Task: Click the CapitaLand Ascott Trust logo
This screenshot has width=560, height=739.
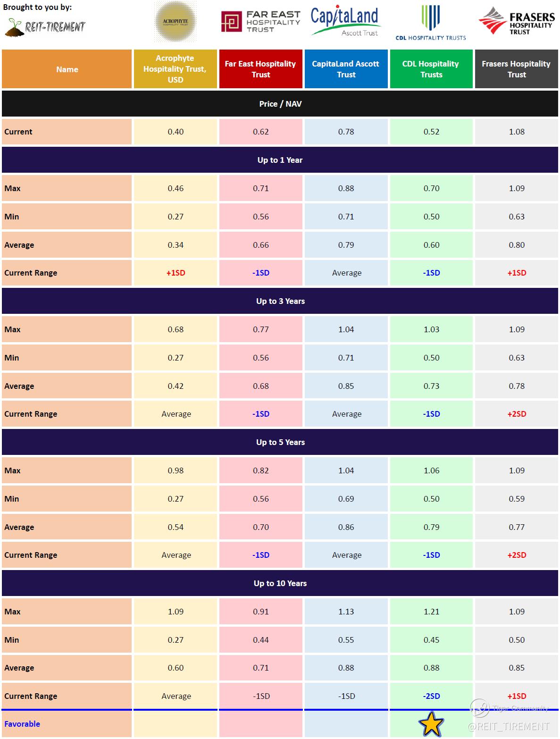Action: click(x=346, y=22)
